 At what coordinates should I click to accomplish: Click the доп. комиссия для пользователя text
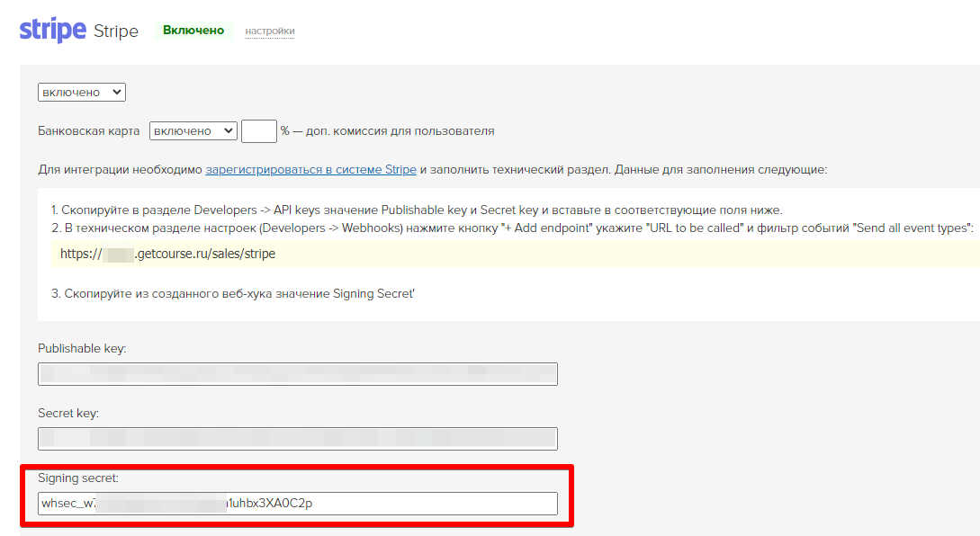tap(400, 131)
